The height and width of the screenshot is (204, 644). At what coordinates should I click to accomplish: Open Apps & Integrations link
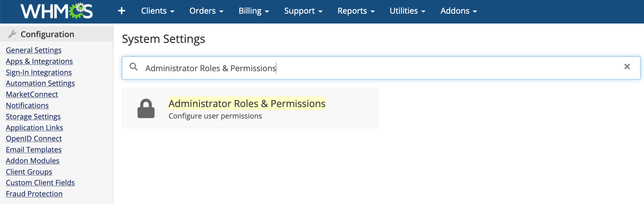pyautogui.click(x=39, y=61)
